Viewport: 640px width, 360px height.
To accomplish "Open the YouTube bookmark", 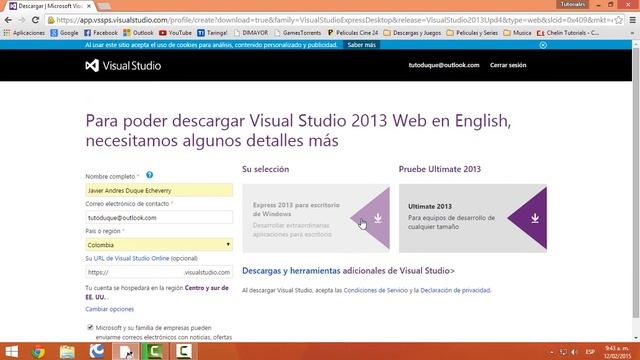I will (176, 33).
